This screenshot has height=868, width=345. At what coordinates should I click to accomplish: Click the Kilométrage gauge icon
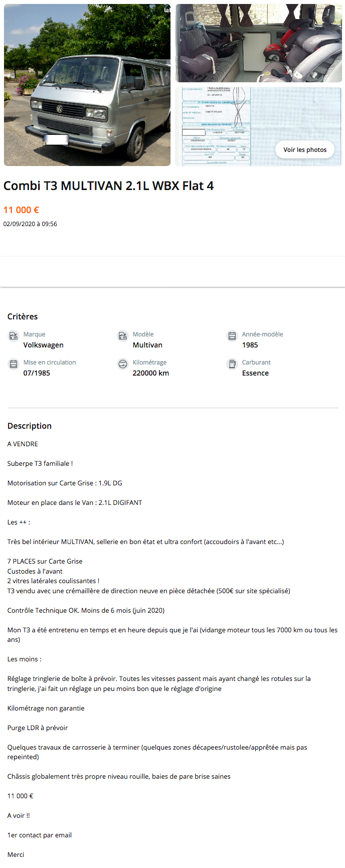coord(123,364)
